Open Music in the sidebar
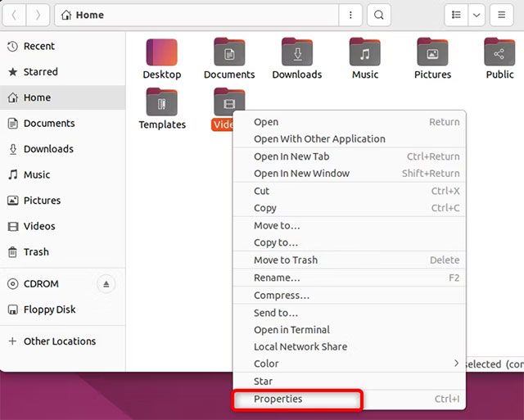 63,174
